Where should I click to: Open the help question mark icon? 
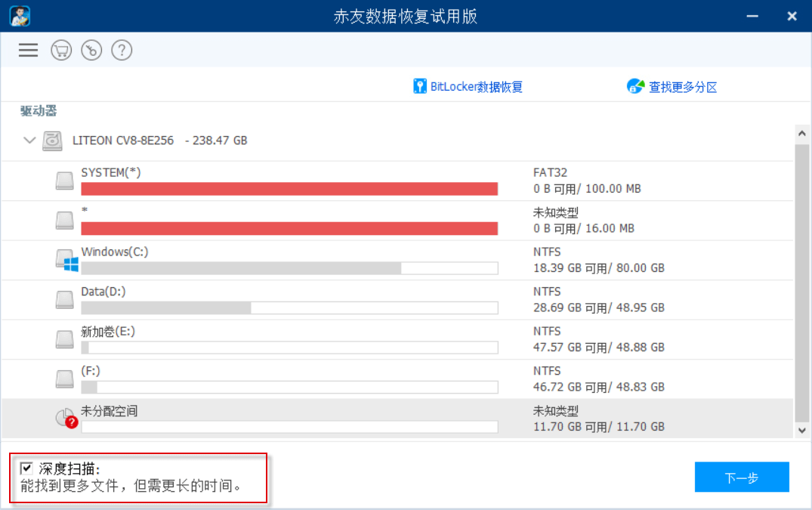tap(122, 50)
